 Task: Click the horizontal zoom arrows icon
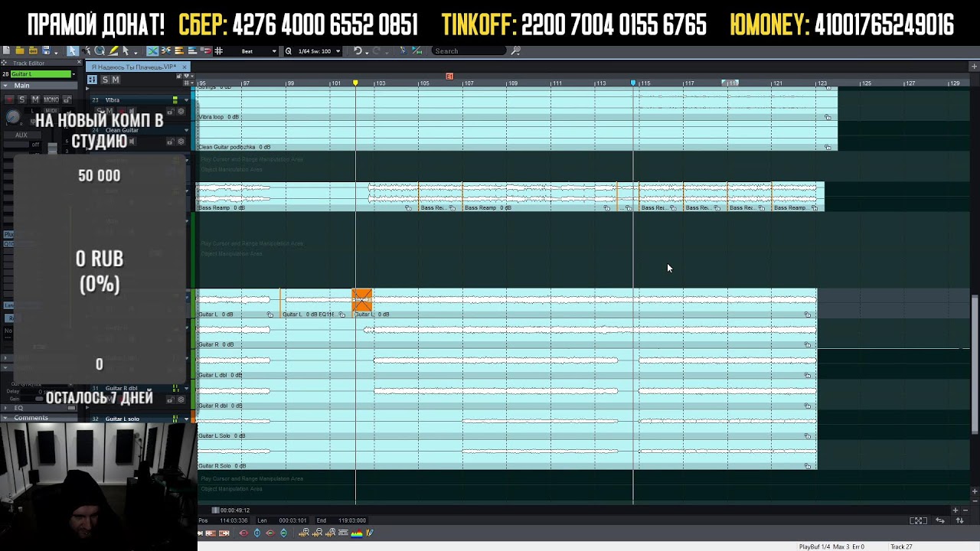(940, 520)
